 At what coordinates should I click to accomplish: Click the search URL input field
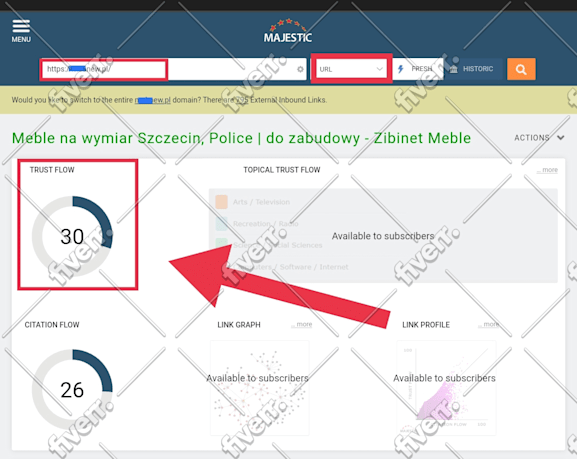pos(173,69)
